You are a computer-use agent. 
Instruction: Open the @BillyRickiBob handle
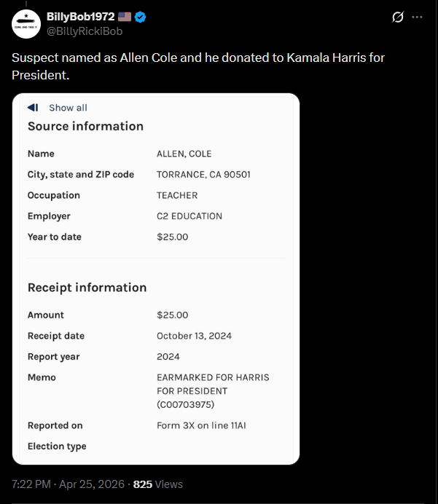coord(85,31)
